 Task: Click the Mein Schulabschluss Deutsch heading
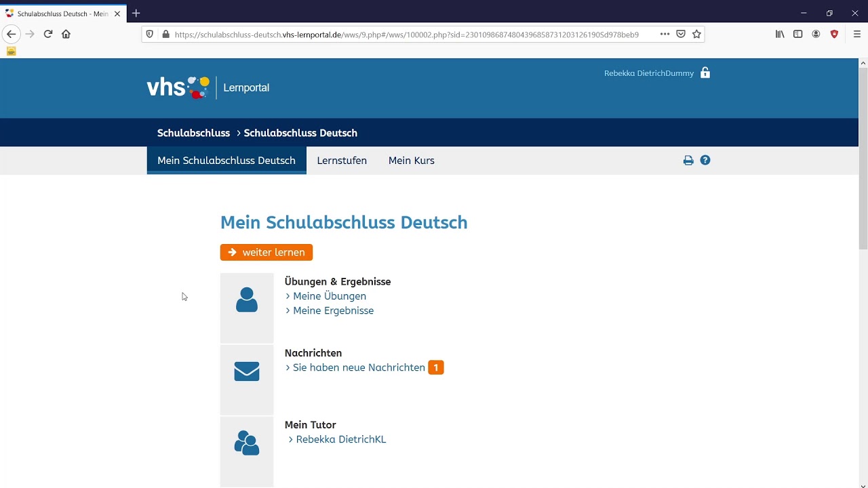[344, 222]
